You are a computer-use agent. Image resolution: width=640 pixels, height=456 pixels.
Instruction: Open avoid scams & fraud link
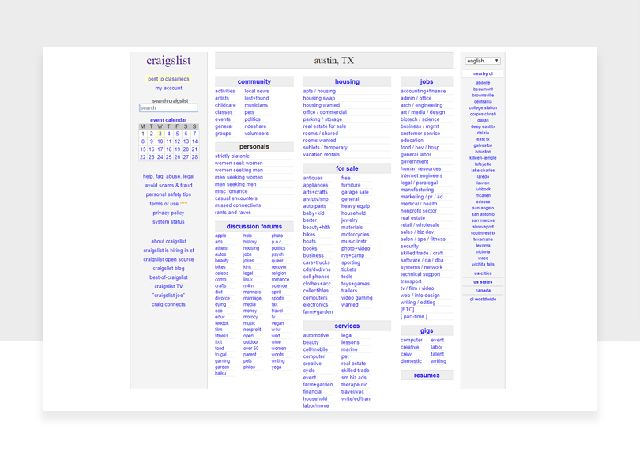[x=168, y=185]
